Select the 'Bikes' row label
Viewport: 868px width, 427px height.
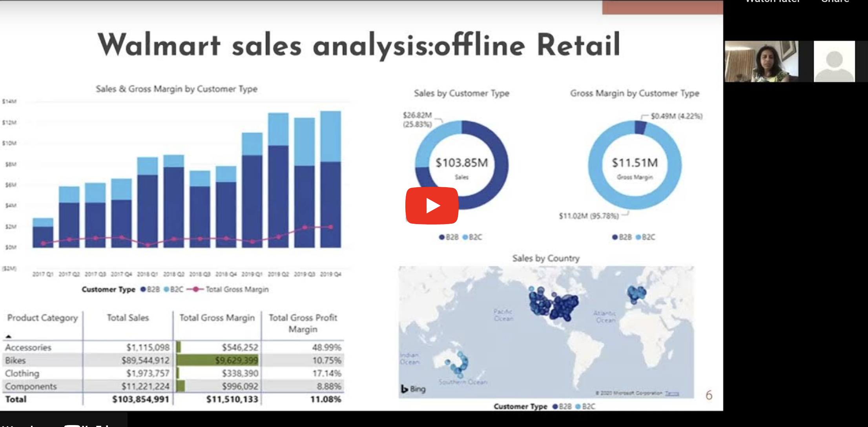pos(15,360)
